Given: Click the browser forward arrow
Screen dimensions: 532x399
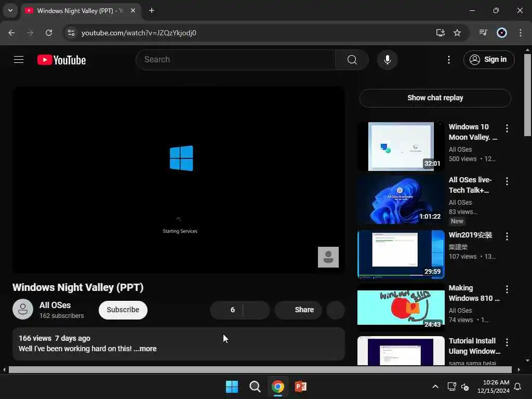Looking at the screenshot, I should click(x=30, y=33).
